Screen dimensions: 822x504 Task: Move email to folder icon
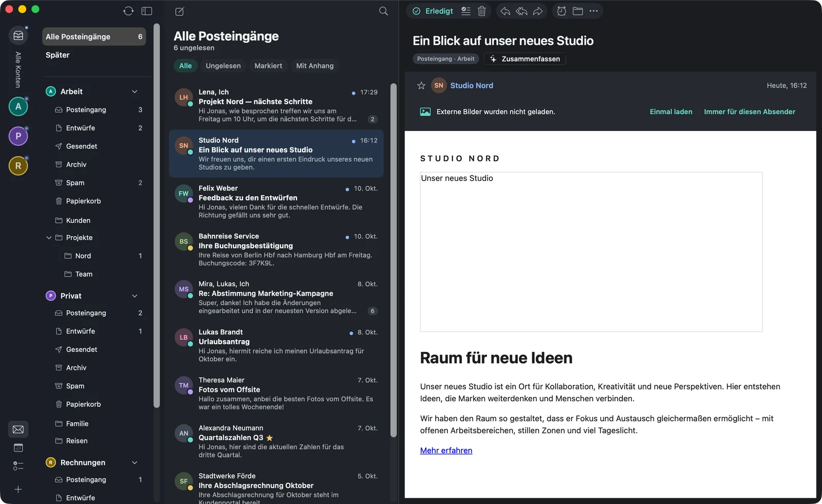click(x=578, y=11)
